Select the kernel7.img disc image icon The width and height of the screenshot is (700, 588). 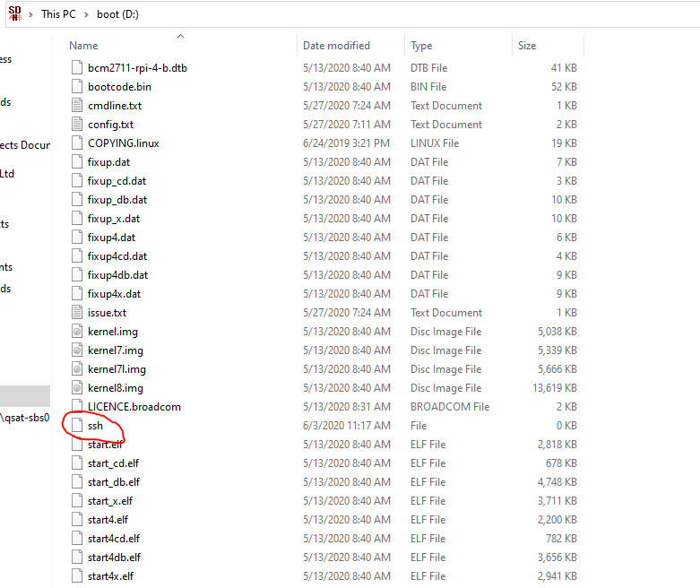77,350
